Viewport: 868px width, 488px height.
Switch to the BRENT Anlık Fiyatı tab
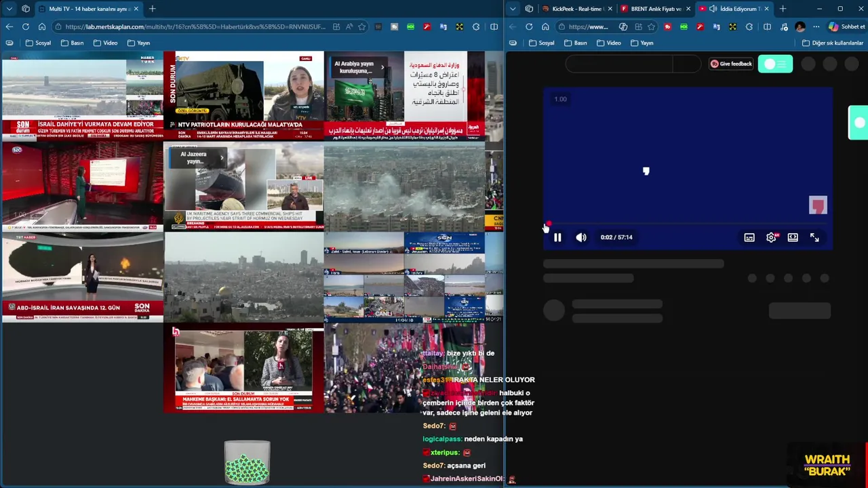(655, 9)
